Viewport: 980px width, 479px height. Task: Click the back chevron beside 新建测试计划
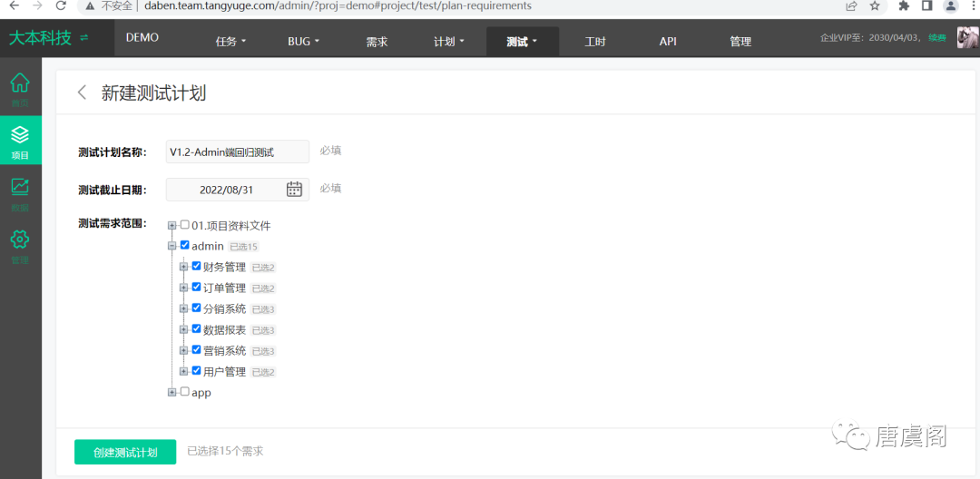(x=82, y=93)
